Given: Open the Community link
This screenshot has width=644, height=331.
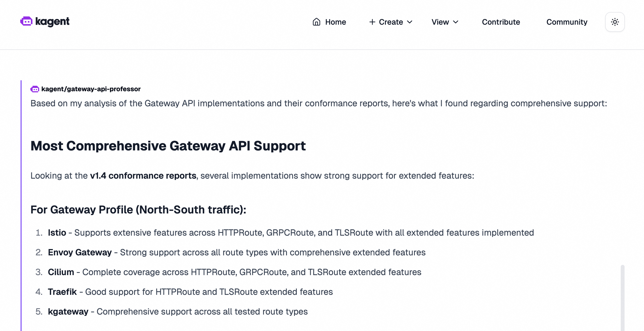Looking at the screenshot, I should point(567,22).
